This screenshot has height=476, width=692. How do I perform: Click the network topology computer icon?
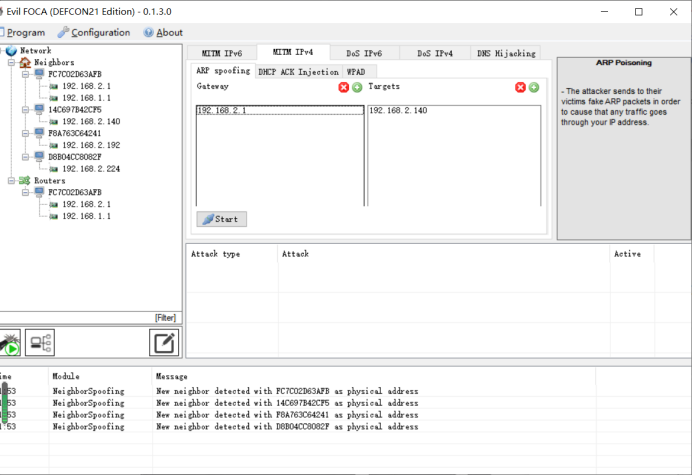pos(40,342)
